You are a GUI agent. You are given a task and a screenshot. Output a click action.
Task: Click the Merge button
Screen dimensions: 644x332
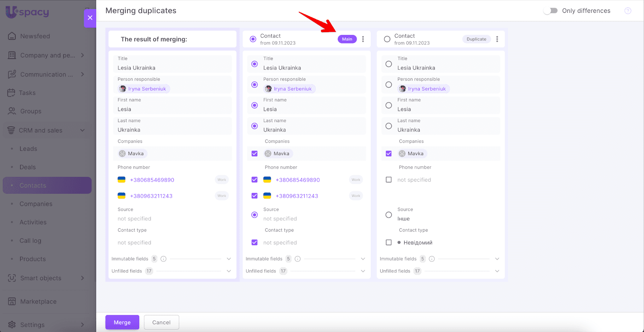(x=122, y=322)
